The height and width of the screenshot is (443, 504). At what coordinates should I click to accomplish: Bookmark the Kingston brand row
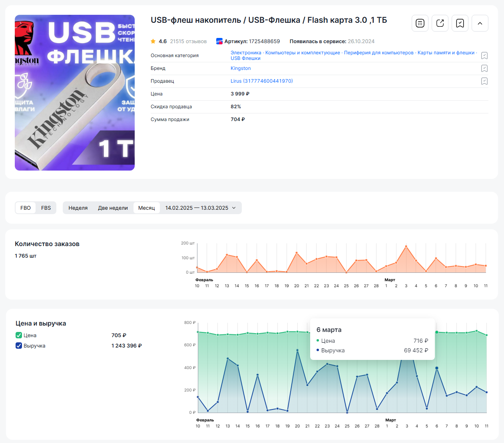click(484, 68)
